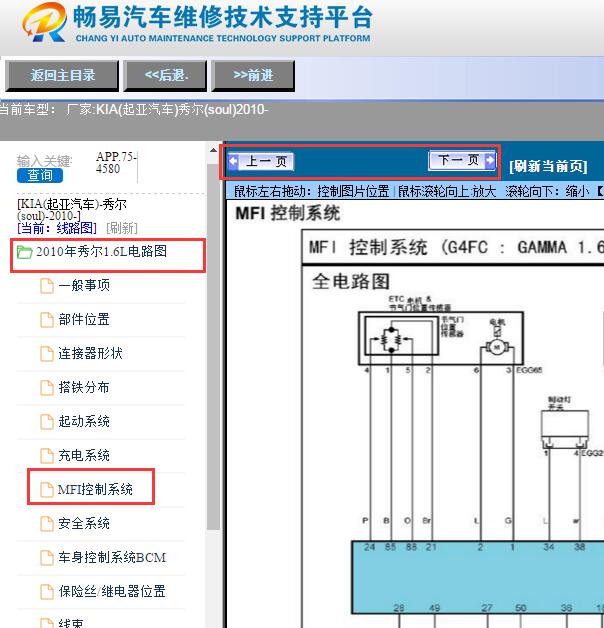
Task: Click the 当前车型 KIA秀尔 header text
Action: click(133, 109)
